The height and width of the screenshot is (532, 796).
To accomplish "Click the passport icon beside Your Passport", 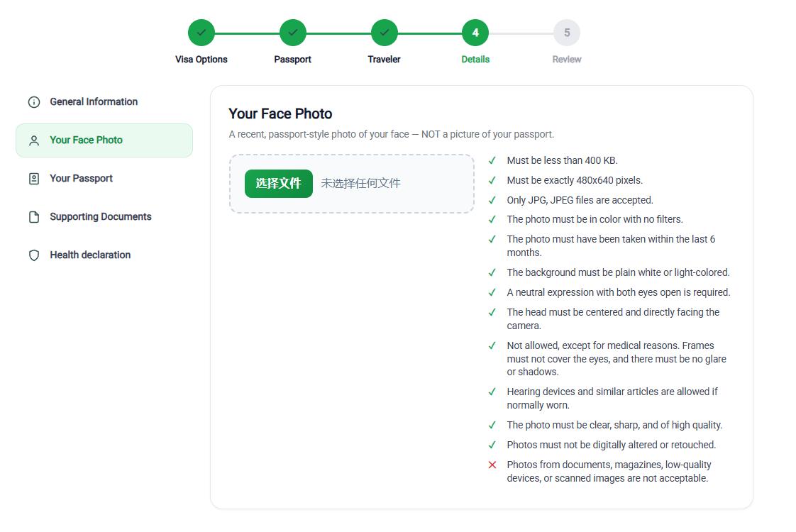I will [x=34, y=179].
